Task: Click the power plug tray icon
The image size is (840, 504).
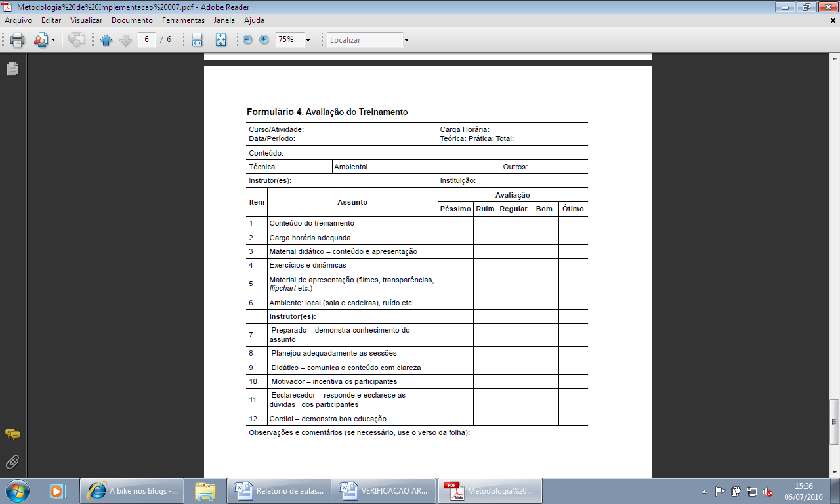Action: coord(736,492)
